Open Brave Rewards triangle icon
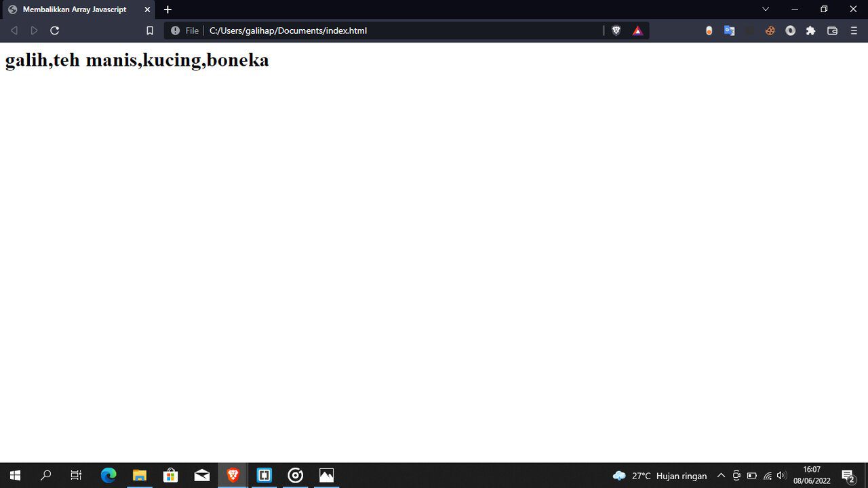The width and height of the screenshot is (868, 488). pos(637,30)
